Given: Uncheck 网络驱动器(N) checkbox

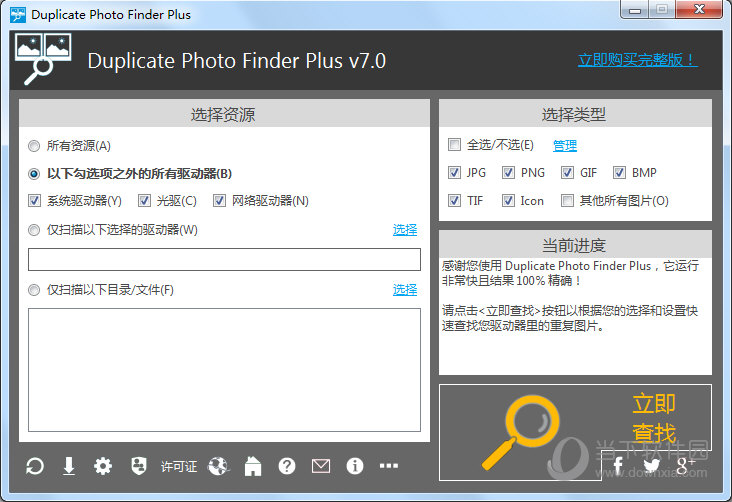Looking at the screenshot, I should (219, 201).
